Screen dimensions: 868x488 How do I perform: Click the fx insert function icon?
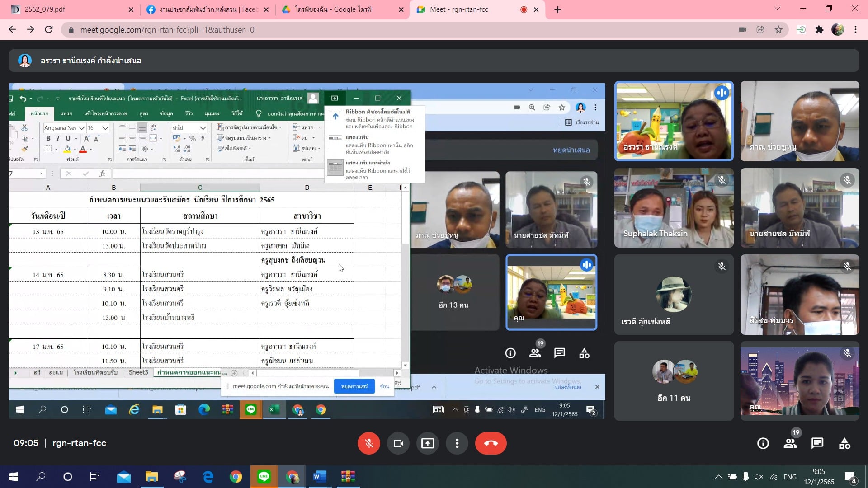click(x=103, y=174)
